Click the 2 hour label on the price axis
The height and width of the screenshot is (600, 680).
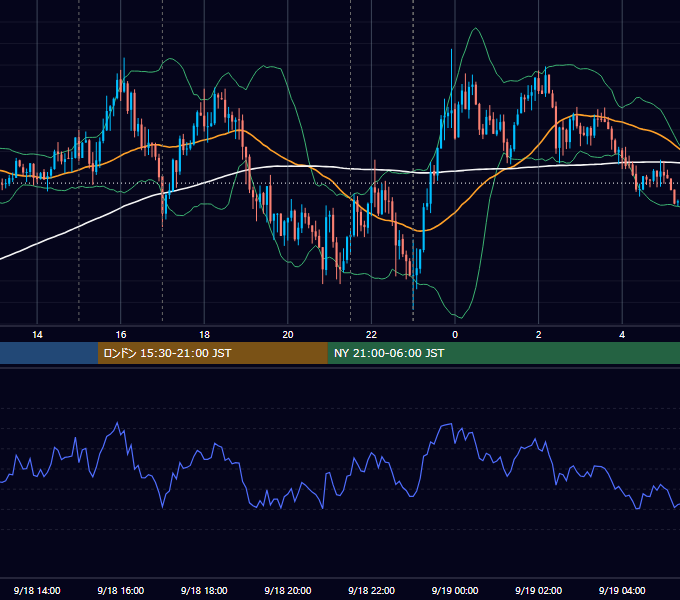pos(539,335)
